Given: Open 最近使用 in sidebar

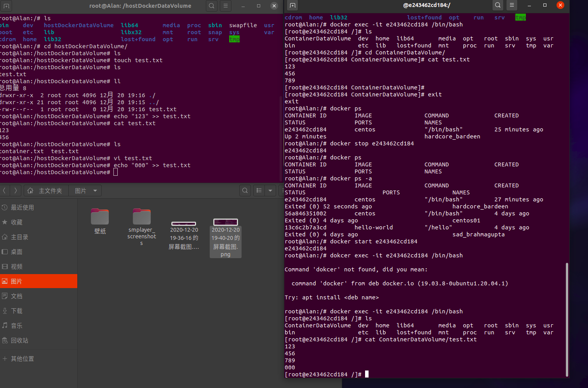Looking at the screenshot, I should (38, 208).
